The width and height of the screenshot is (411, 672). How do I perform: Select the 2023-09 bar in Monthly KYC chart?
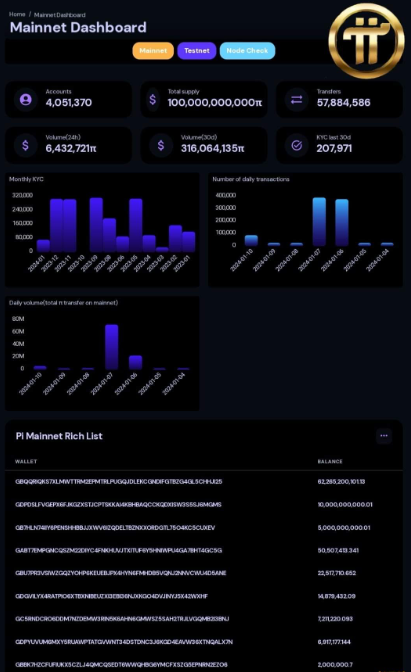[96, 225]
